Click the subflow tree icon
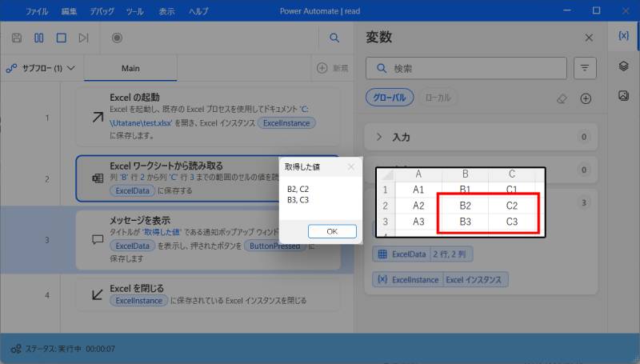Image resolution: width=640 pixels, height=364 pixels. coord(11,68)
